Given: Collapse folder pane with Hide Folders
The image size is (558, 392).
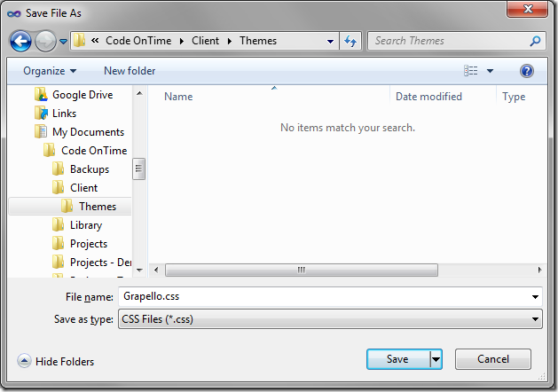Looking at the screenshot, I should (x=56, y=362).
